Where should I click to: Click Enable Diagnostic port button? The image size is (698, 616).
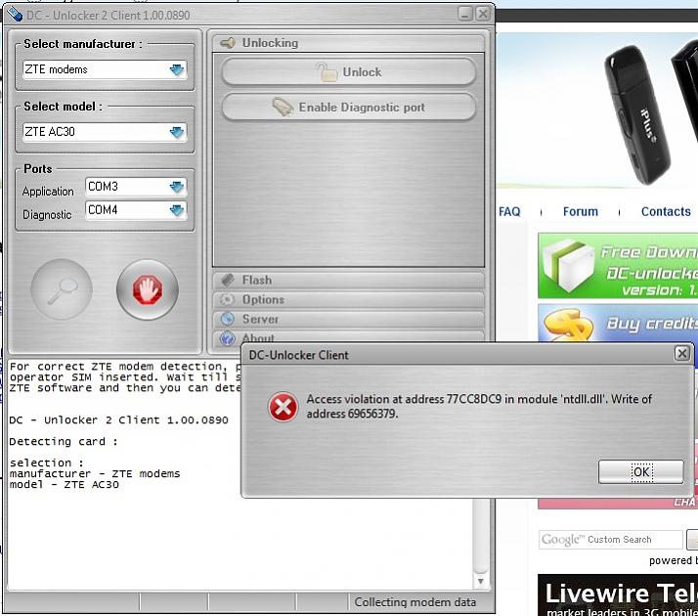348,108
